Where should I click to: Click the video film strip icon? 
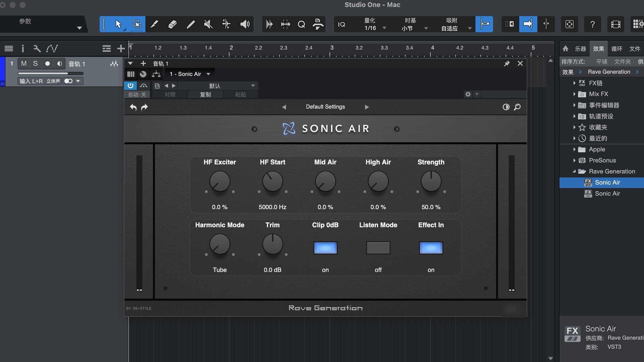(616, 24)
